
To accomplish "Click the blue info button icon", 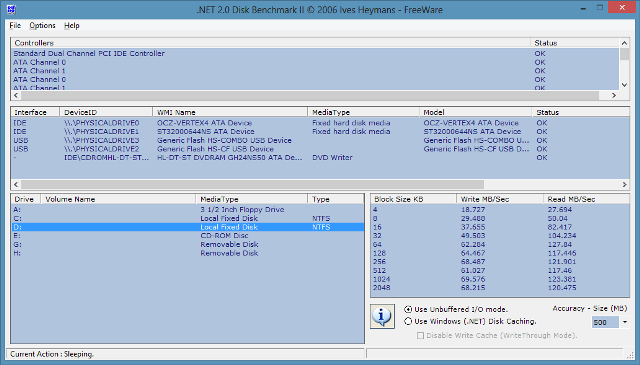I will (382, 316).
